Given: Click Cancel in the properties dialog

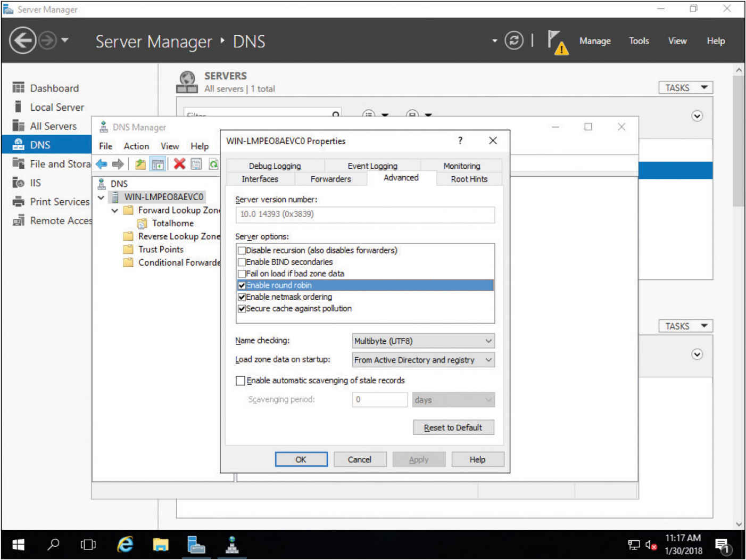Looking at the screenshot, I should point(360,459).
